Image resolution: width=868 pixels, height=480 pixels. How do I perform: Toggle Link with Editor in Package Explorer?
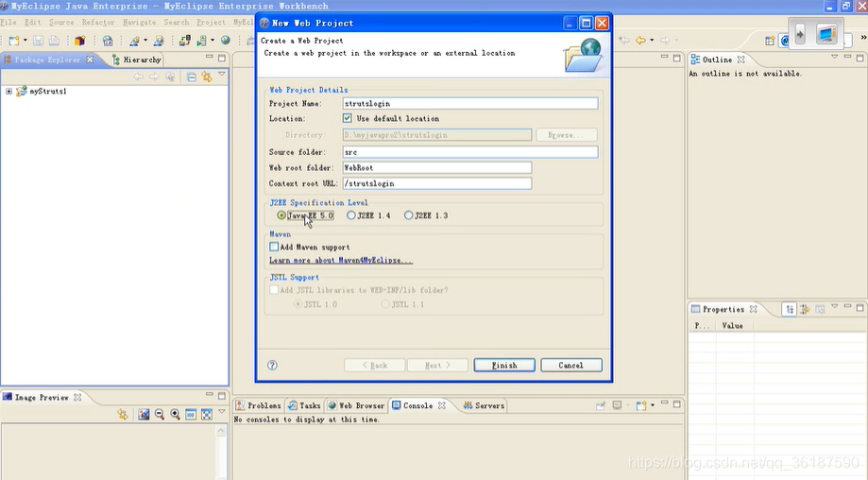207,77
